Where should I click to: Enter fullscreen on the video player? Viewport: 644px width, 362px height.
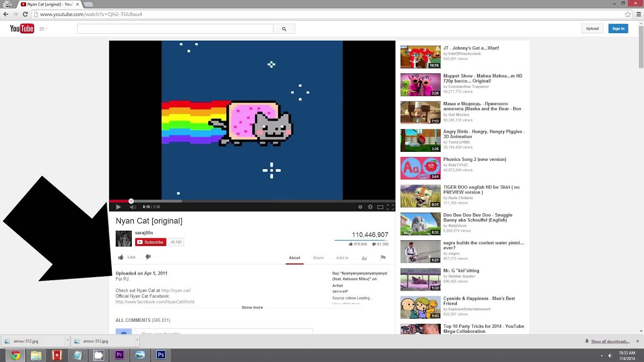(x=390, y=207)
